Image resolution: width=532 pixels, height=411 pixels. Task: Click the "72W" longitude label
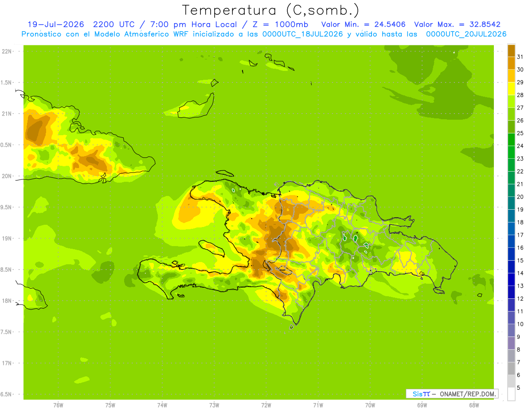[266, 405]
